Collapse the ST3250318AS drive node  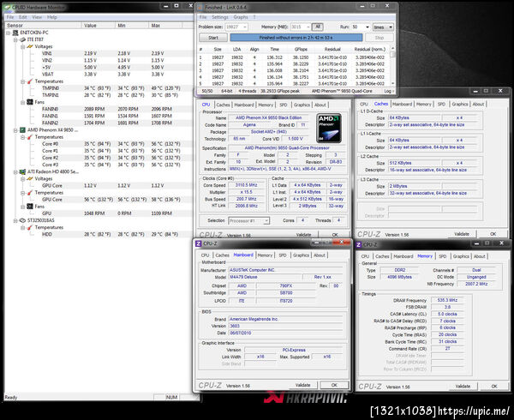(15, 220)
